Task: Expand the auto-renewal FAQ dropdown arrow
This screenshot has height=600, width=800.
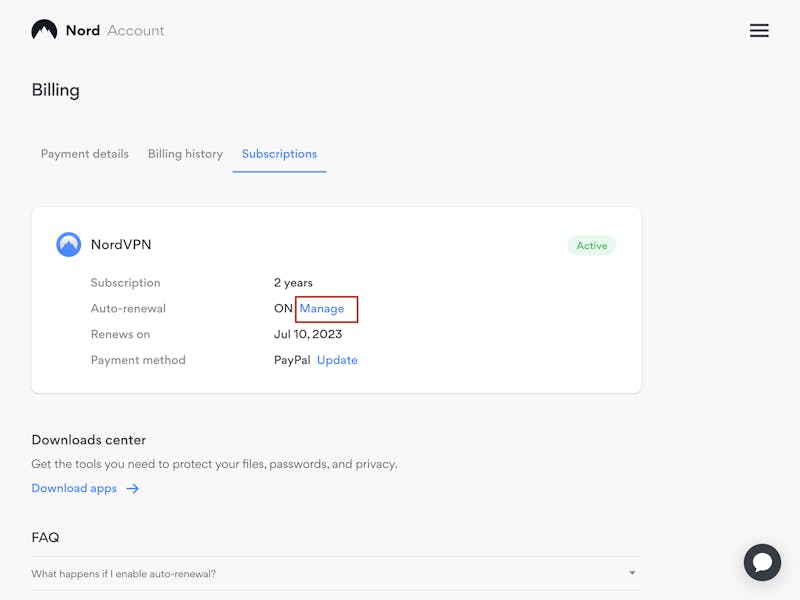Action: pyautogui.click(x=632, y=573)
